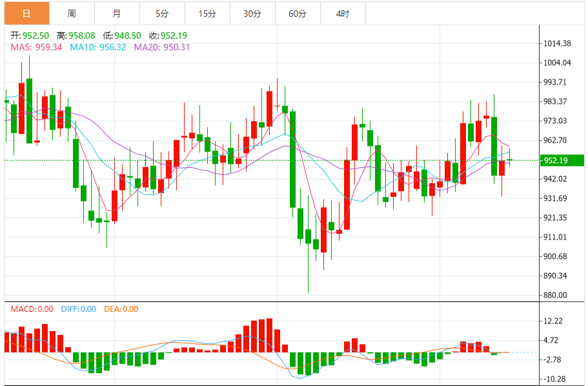This screenshot has height=386, width=588.
Task: Open the 5分 timeframe tab
Action: 162,14
